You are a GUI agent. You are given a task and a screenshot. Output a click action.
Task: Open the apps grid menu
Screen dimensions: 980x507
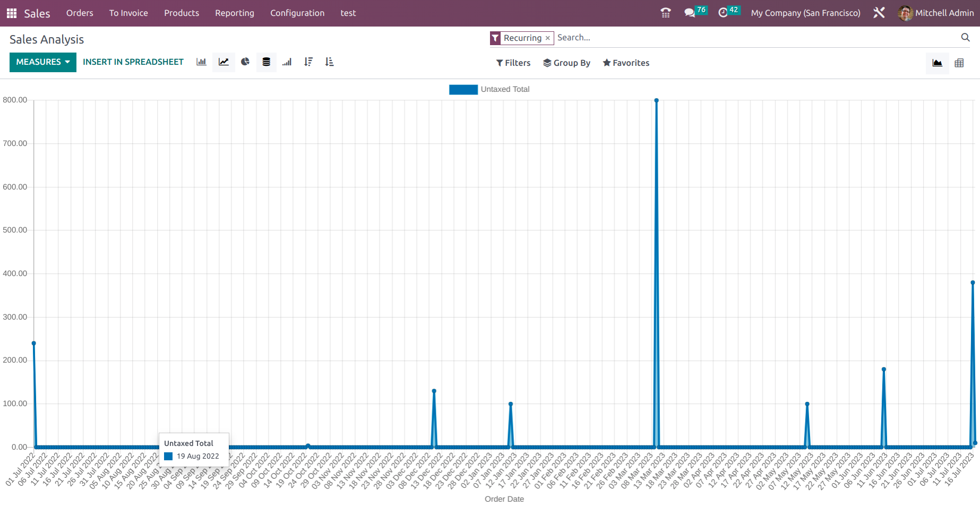pos(11,13)
